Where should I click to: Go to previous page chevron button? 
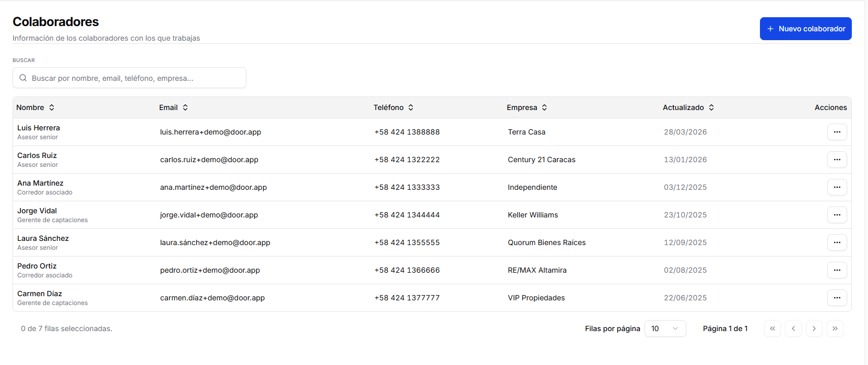(793, 328)
